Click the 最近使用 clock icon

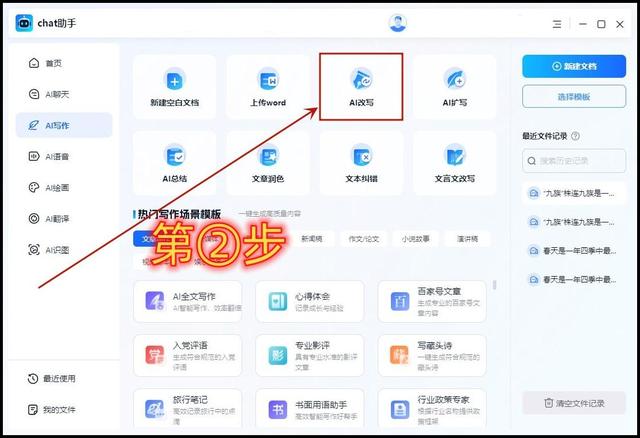33,378
